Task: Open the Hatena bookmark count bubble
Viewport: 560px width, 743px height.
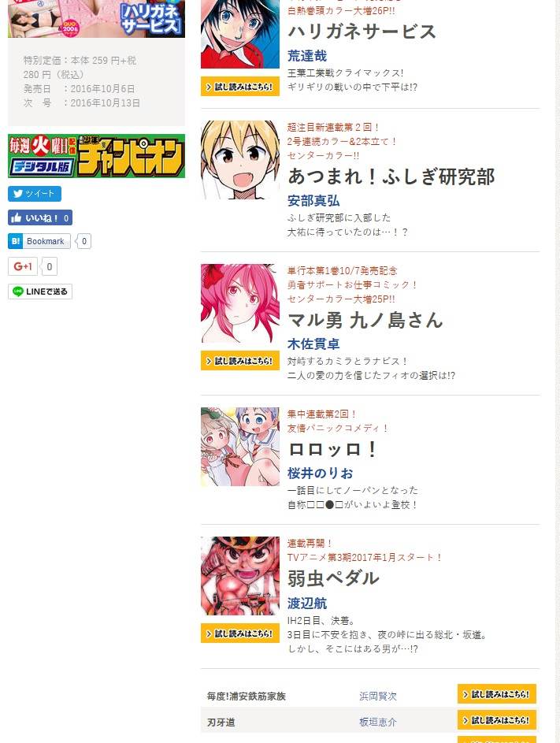Action: point(83,241)
